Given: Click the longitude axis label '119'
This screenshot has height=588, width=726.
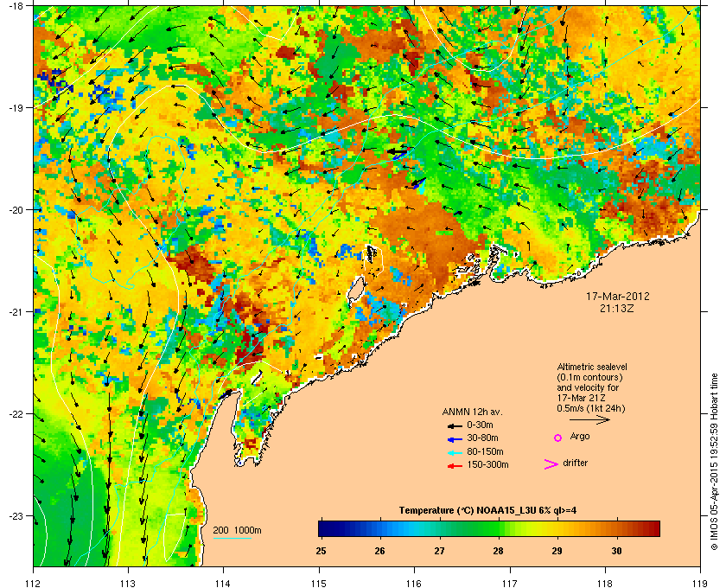Looking at the screenshot, I should pyautogui.click(x=700, y=584).
